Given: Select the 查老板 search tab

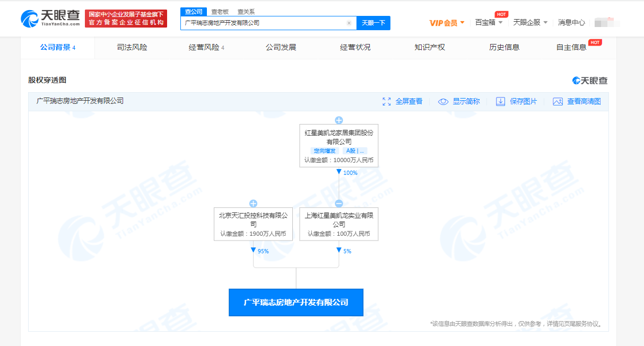Looking at the screenshot, I should click(x=219, y=12).
